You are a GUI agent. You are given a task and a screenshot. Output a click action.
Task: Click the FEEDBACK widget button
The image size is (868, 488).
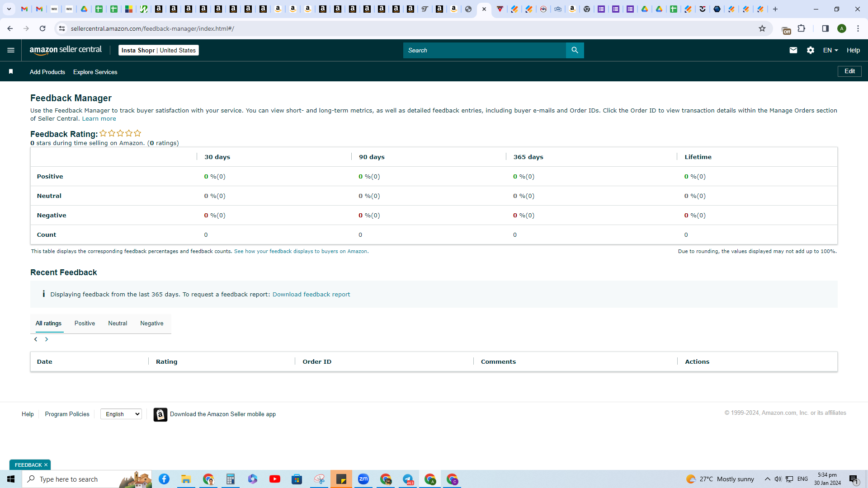[28, 465]
